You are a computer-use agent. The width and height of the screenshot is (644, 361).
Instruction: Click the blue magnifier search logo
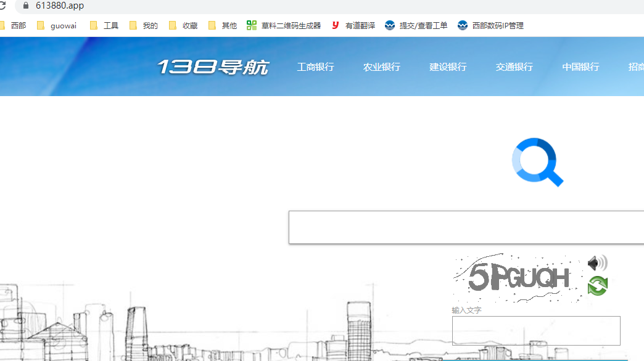coord(537,162)
